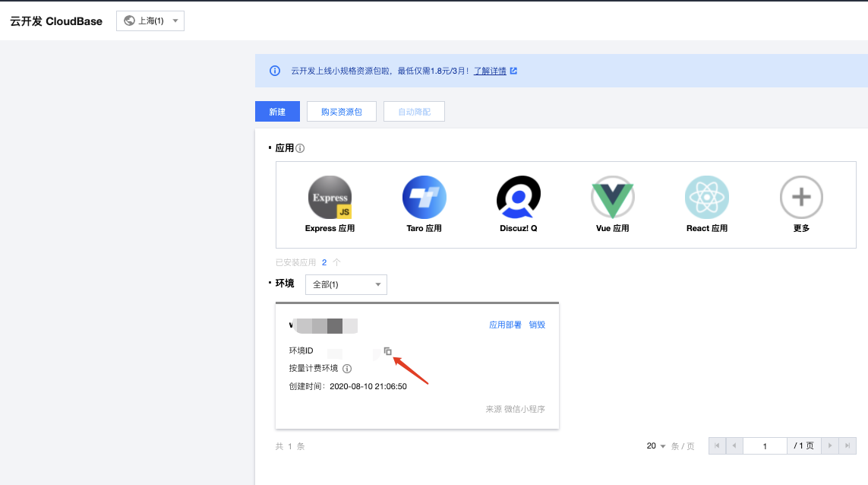
Task: Click globe icon in region selector
Action: 130,21
